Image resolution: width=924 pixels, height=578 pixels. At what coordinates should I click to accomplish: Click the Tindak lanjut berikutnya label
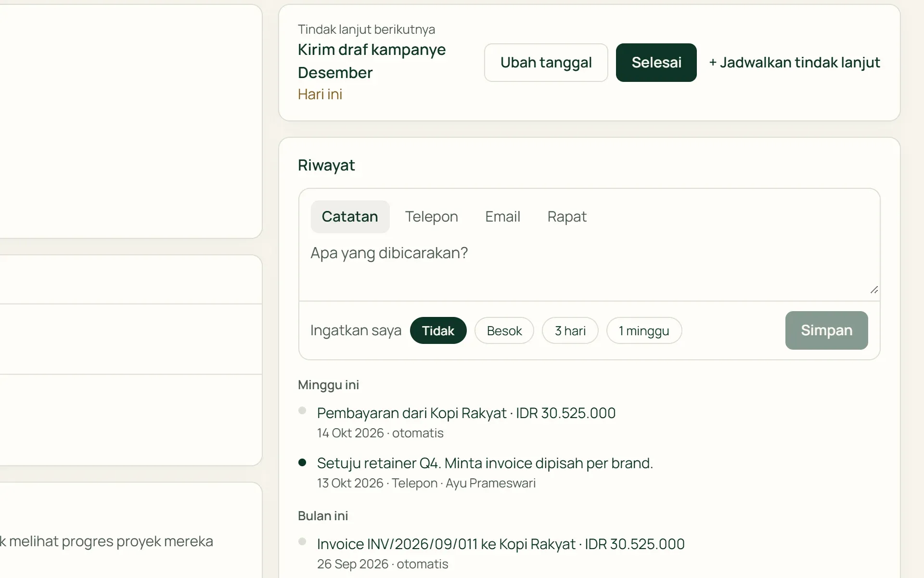tap(366, 29)
